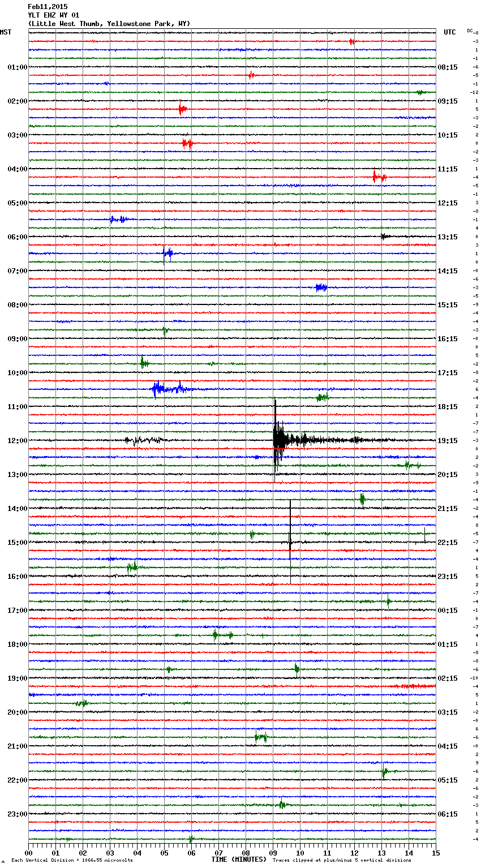Click the 08:15 UTC time label
The image size is (481, 868).
(448, 67)
